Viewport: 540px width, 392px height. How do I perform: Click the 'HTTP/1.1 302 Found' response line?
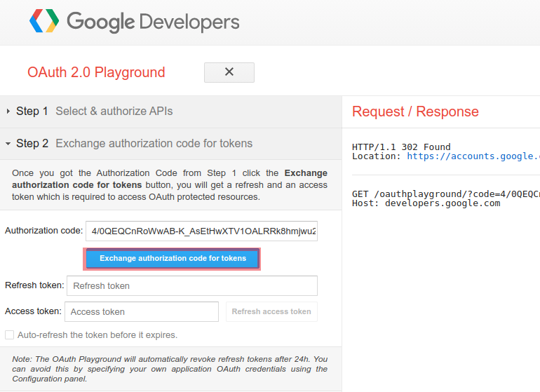tap(401, 147)
